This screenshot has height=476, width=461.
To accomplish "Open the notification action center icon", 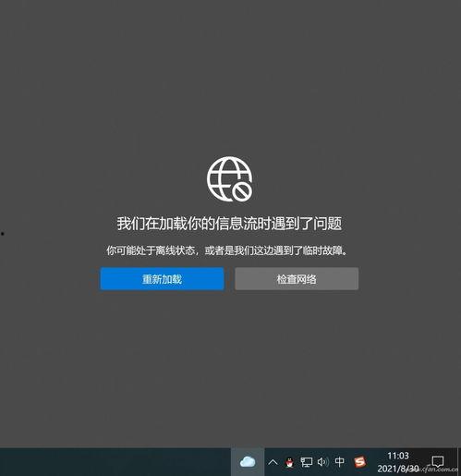I will (x=437, y=462).
